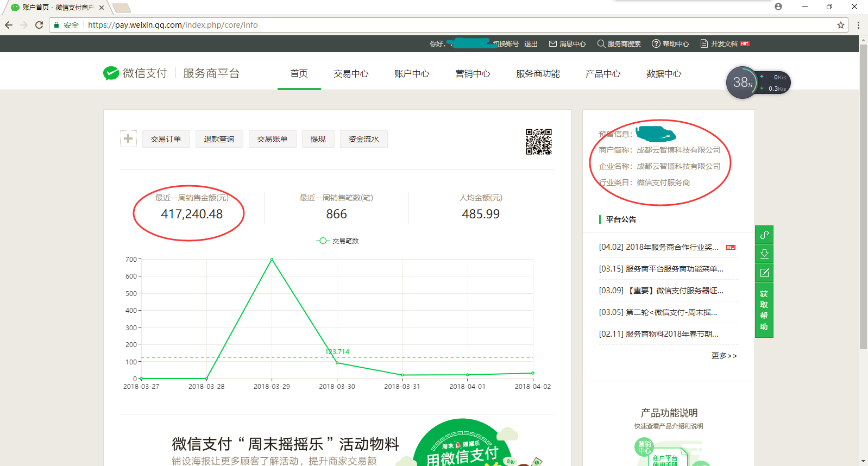Click the 485.99 average amount value
The height and width of the screenshot is (466, 868).
click(x=481, y=214)
